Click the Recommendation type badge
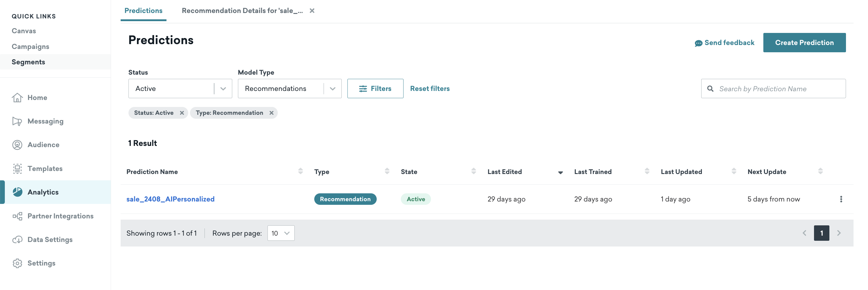Image resolution: width=868 pixels, height=290 pixels. [x=345, y=199]
